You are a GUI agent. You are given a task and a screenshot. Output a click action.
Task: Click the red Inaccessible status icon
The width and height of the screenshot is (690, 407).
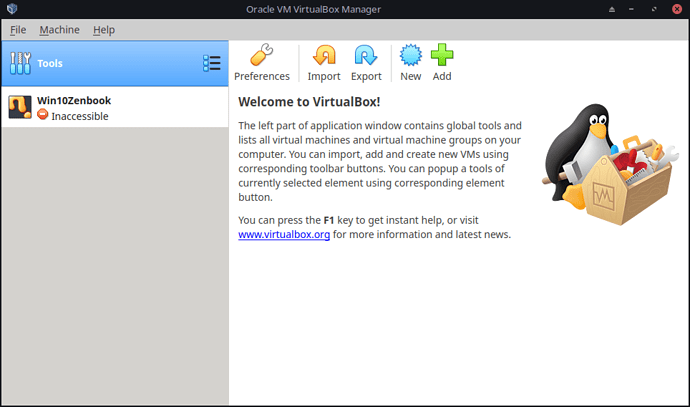pyautogui.click(x=43, y=115)
